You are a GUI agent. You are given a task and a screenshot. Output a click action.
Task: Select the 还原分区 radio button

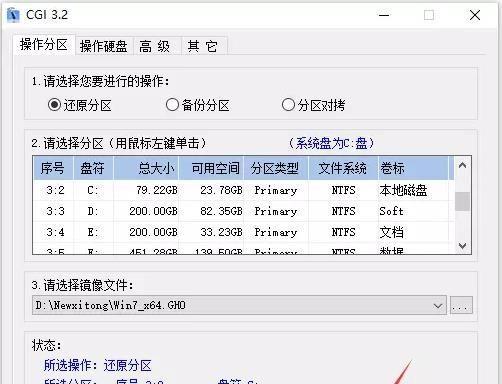(54, 105)
